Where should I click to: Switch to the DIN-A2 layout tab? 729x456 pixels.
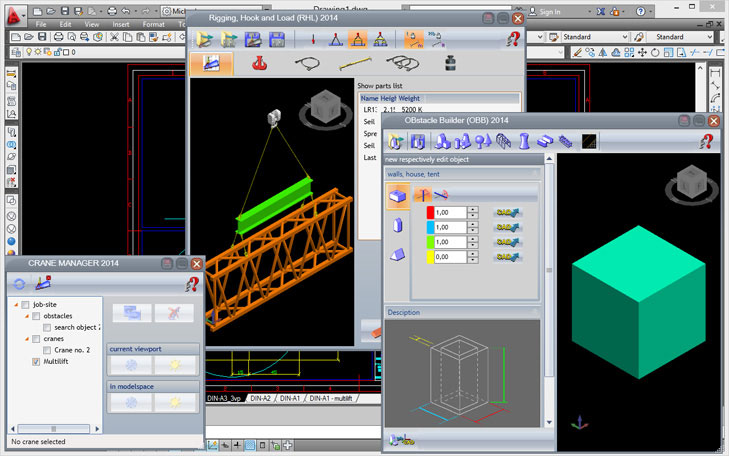pyautogui.click(x=260, y=398)
